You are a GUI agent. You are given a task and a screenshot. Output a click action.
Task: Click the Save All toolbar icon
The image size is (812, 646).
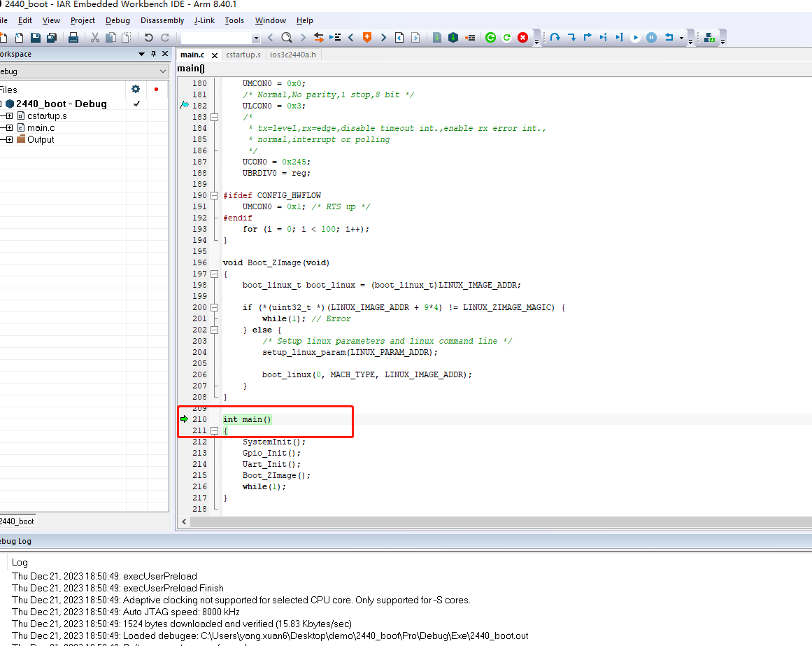(x=52, y=38)
